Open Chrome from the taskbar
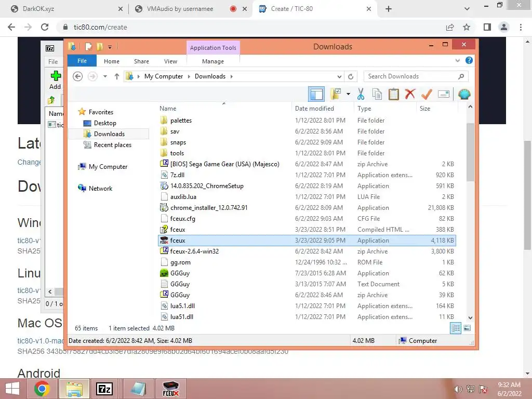Screen dimensions: 532x399 click(x=42, y=389)
